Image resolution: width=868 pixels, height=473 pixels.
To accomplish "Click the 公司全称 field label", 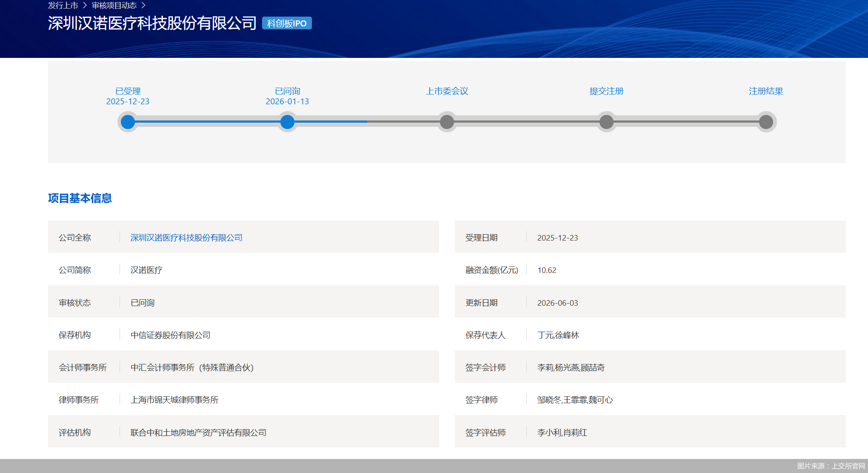I will [x=75, y=238].
